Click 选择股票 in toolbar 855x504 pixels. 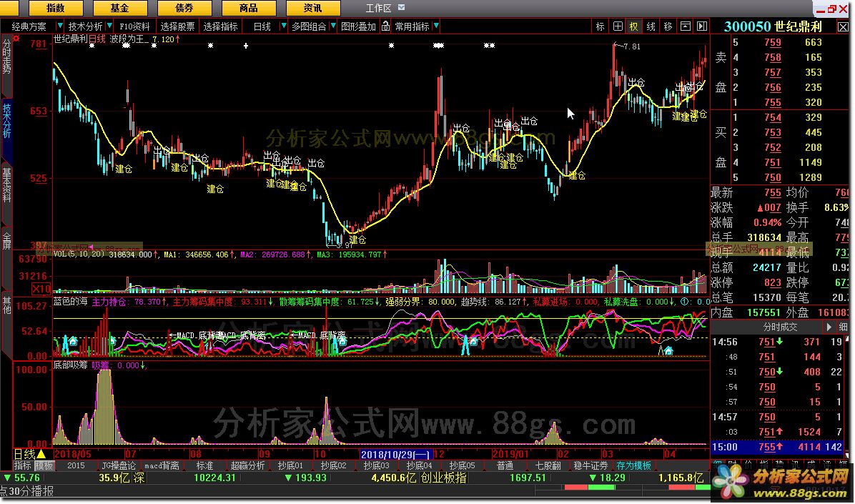[178, 26]
